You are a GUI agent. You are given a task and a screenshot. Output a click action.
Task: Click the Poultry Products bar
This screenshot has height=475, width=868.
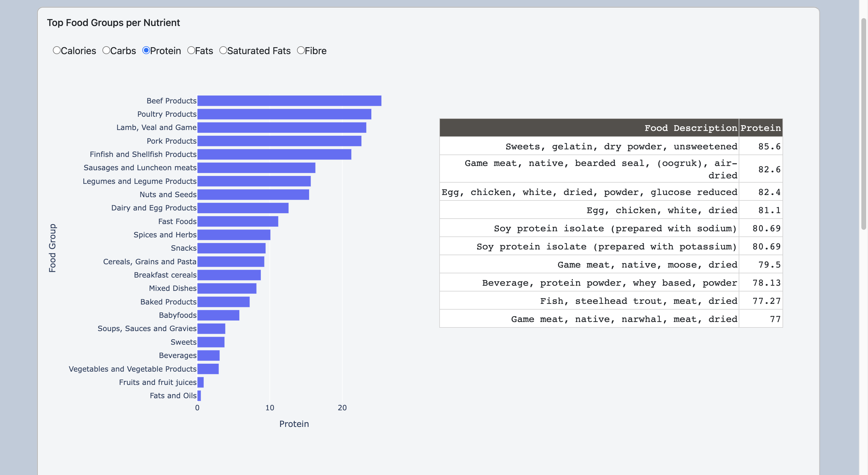[x=284, y=114]
